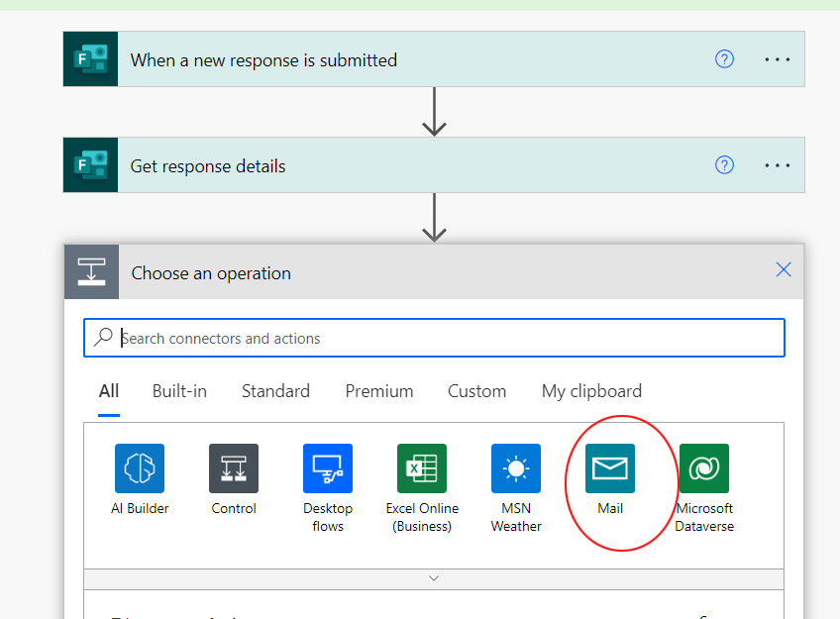Select the MSN Weather connector
Viewport: 840px width, 619px height.
point(516,468)
